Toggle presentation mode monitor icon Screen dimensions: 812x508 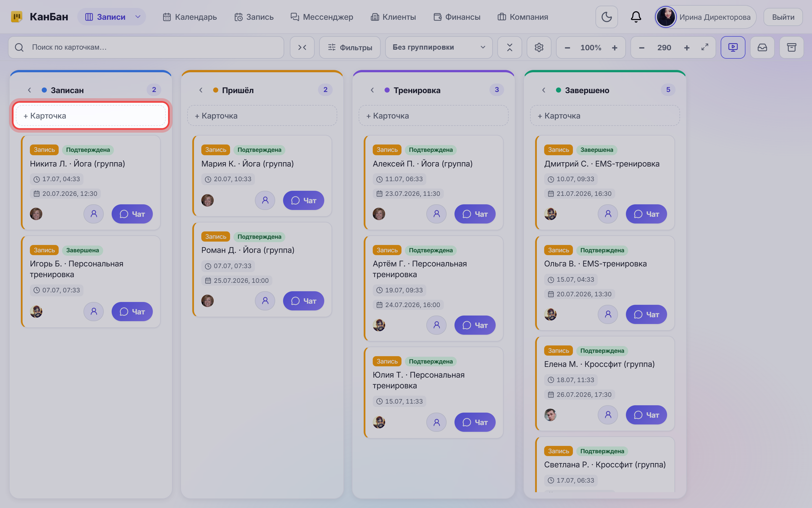pos(733,47)
